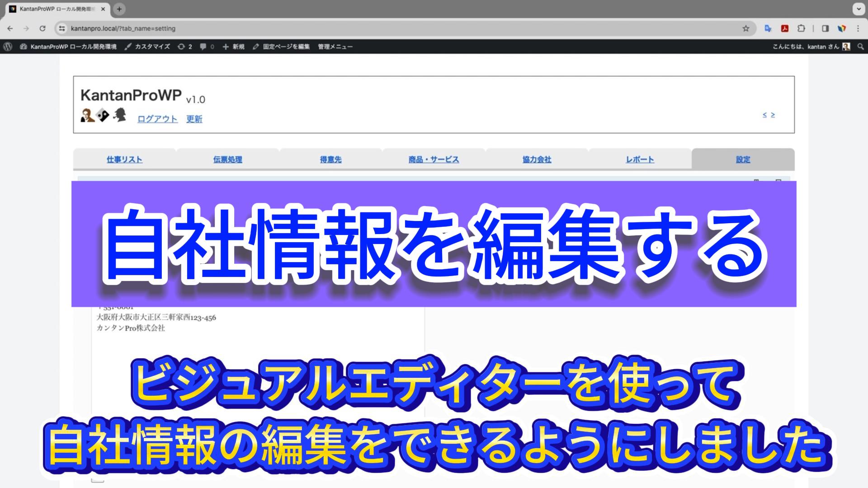This screenshot has height=488, width=868.
Task: Select the 設定 tab
Action: pyautogui.click(x=743, y=160)
